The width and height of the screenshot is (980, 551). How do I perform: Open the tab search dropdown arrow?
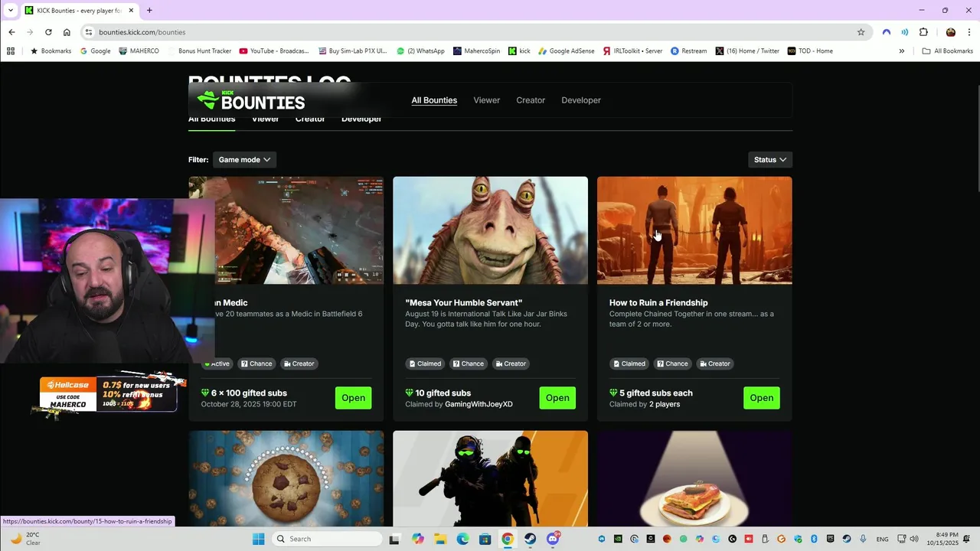click(x=11, y=11)
